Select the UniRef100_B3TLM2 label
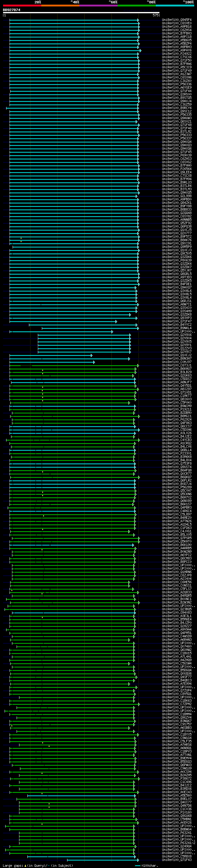Screen dimensions: 197x868 pos(177,131)
